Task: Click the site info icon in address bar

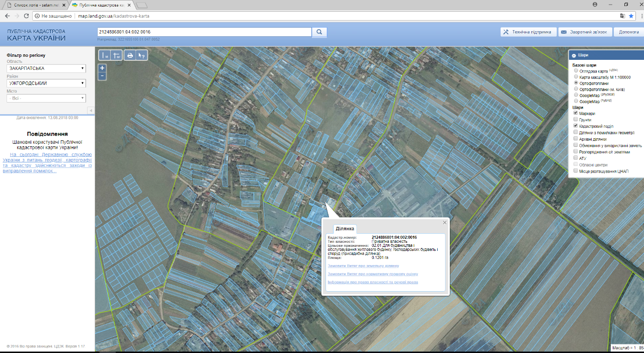Action: click(37, 16)
